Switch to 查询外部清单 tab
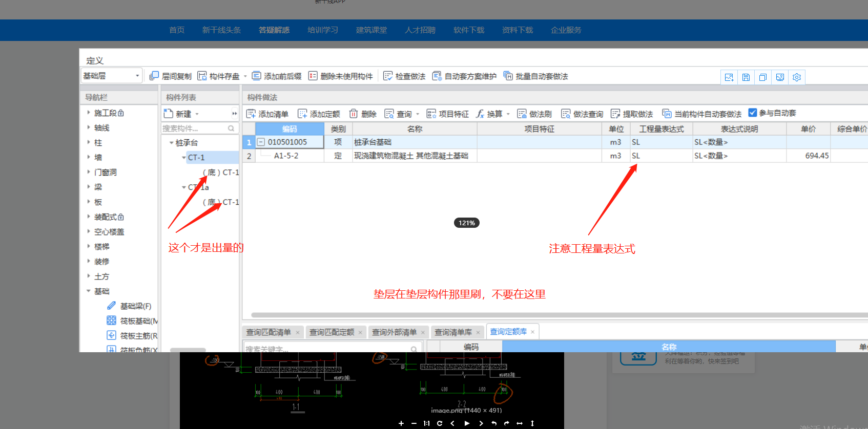The width and height of the screenshot is (868, 429). tap(394, 332)
